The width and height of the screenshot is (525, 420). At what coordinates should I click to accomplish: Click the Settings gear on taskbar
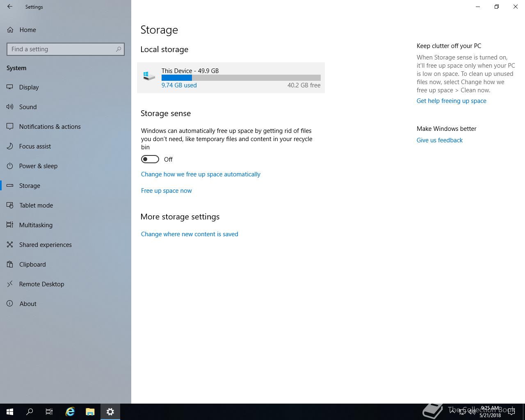coord(110,412)
